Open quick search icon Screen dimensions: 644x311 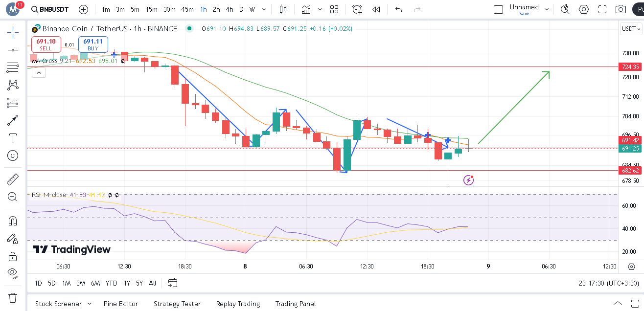[x=565, y=9]
